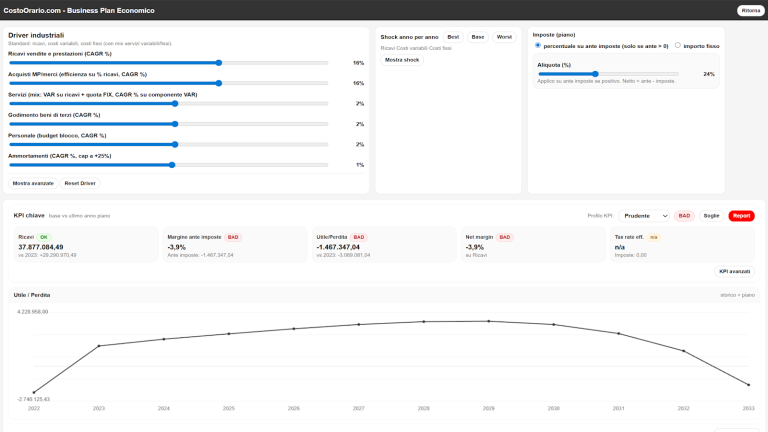Expand the Mostra shock section

pos(403,60)
